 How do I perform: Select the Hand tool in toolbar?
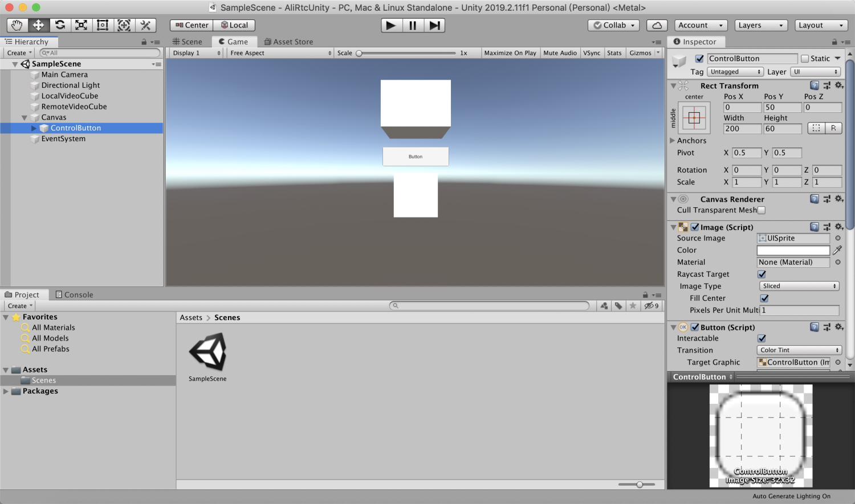pyautogui.click(x=17, y=25)
